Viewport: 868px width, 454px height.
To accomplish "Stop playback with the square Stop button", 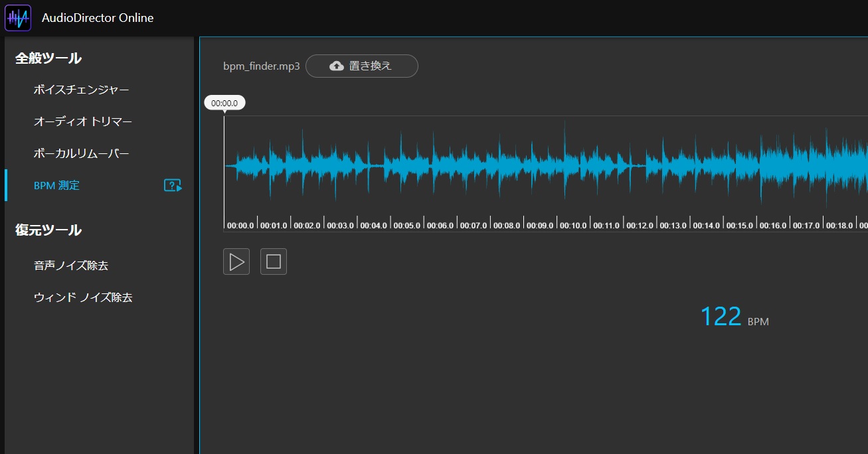I will click(x=274, y=262).
